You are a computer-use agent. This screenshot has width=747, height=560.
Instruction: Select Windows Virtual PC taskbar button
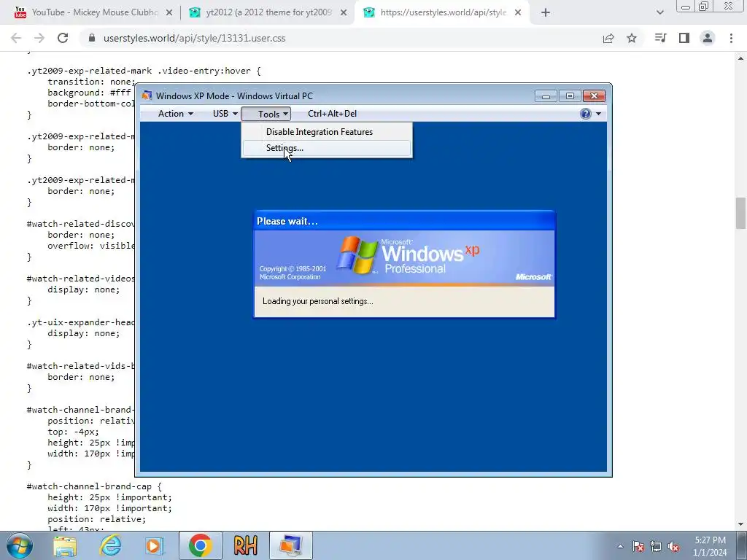click(x=290, y=545)
